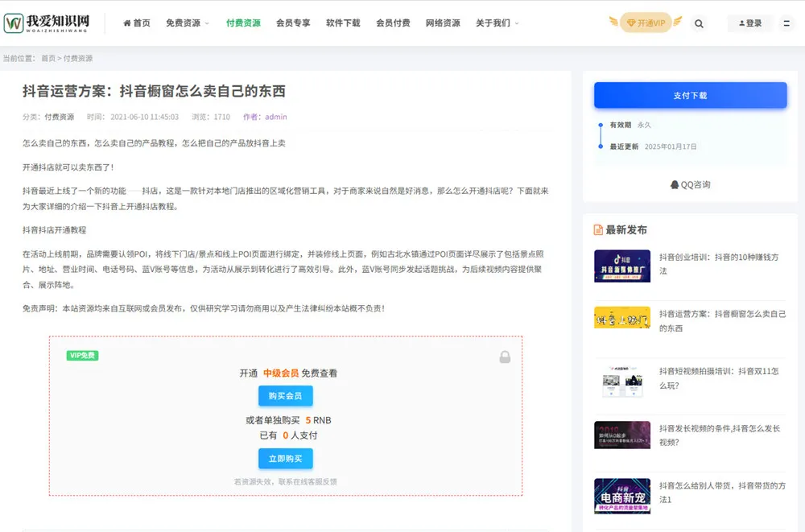805x532 pixels.
Task: Open the 网络资源 nav item
Action: [x=443, y=23]
